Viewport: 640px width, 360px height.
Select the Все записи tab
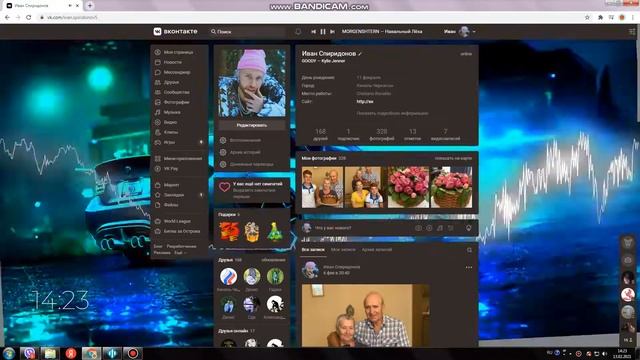click(x=313, y=249)
